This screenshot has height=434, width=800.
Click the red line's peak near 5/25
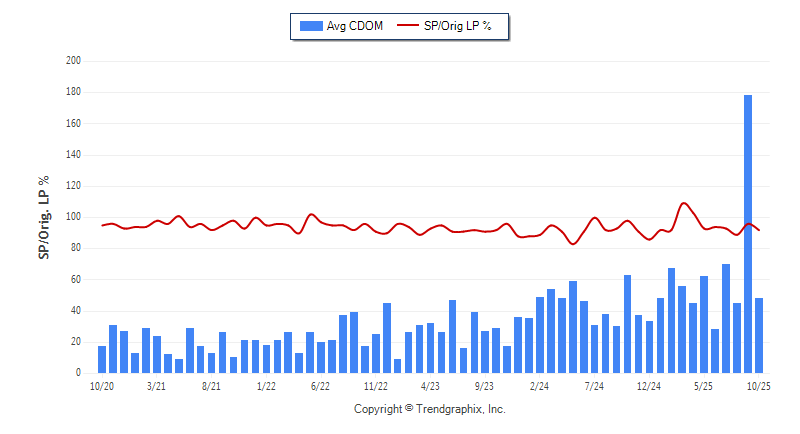pyautogui.click(x=685, y=203)
